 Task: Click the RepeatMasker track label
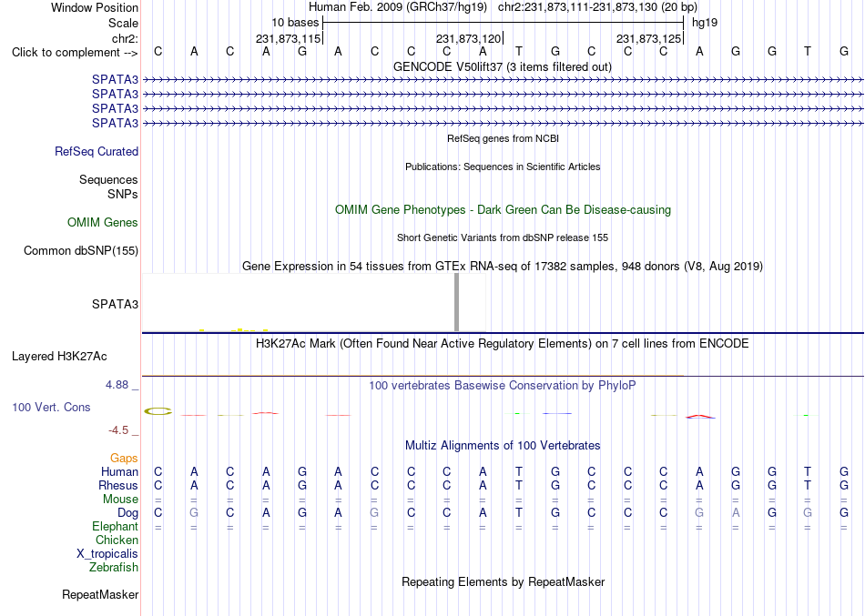point(100,594)
